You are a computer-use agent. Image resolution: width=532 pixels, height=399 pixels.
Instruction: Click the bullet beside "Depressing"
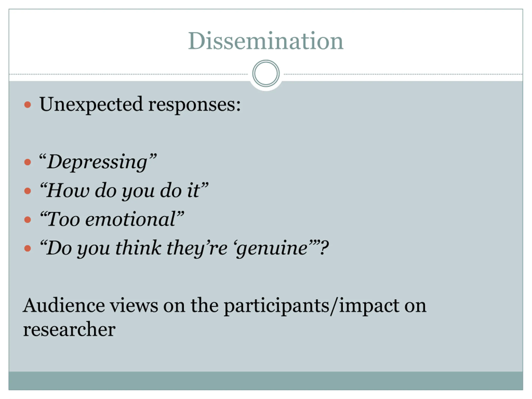pyautogui.click(x=28, y=162)
